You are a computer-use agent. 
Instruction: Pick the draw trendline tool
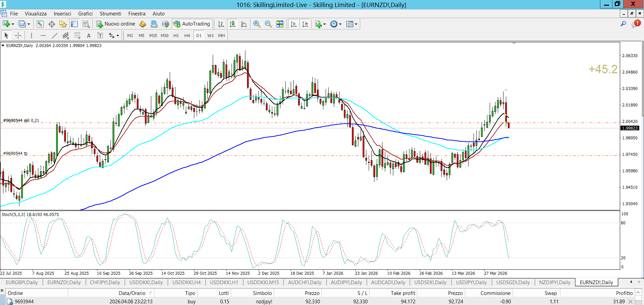pos(54,36)
